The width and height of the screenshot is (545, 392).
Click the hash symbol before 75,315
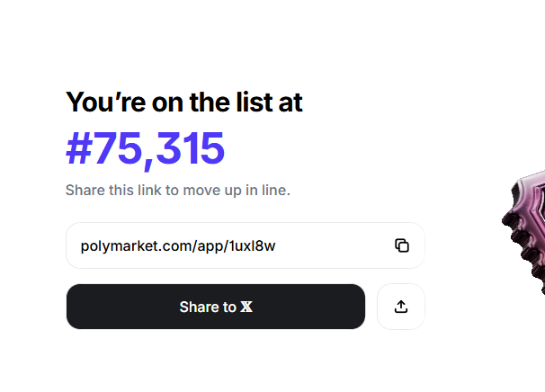click(79, 149)
